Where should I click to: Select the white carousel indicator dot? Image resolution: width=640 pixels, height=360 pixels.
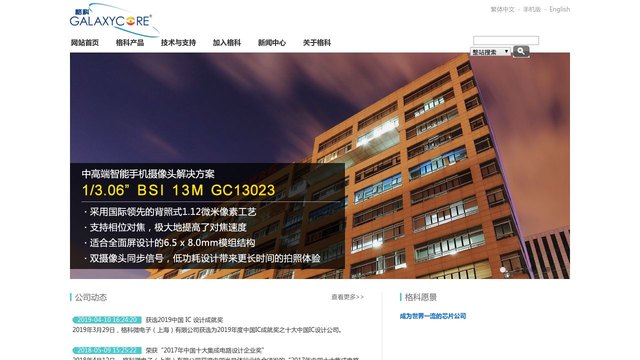(503, 269)
